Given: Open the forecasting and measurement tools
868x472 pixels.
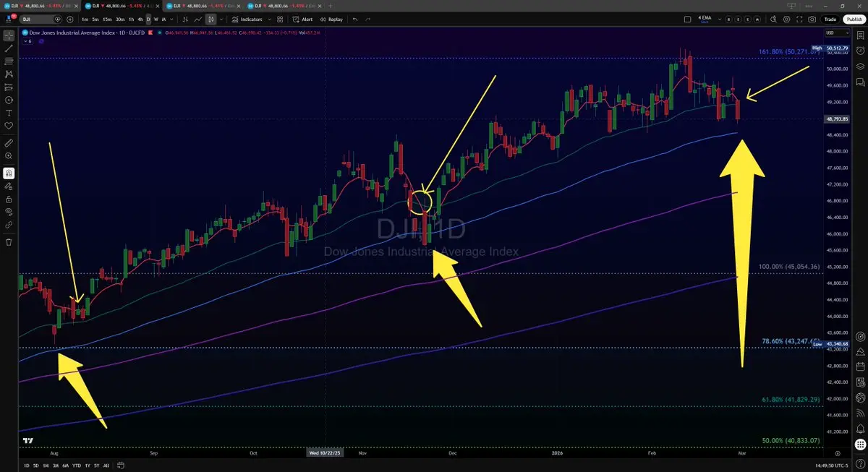Looking at the screenshot, I should pos(9,87).
